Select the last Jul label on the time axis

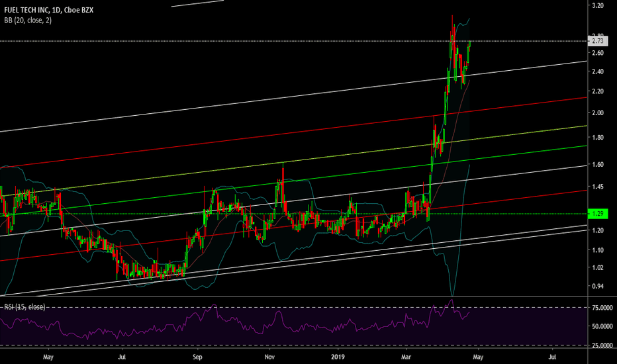point(552,357)
